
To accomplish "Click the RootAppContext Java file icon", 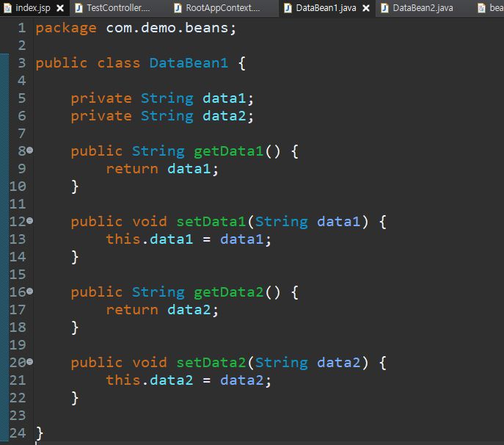I will pos(178,8).
